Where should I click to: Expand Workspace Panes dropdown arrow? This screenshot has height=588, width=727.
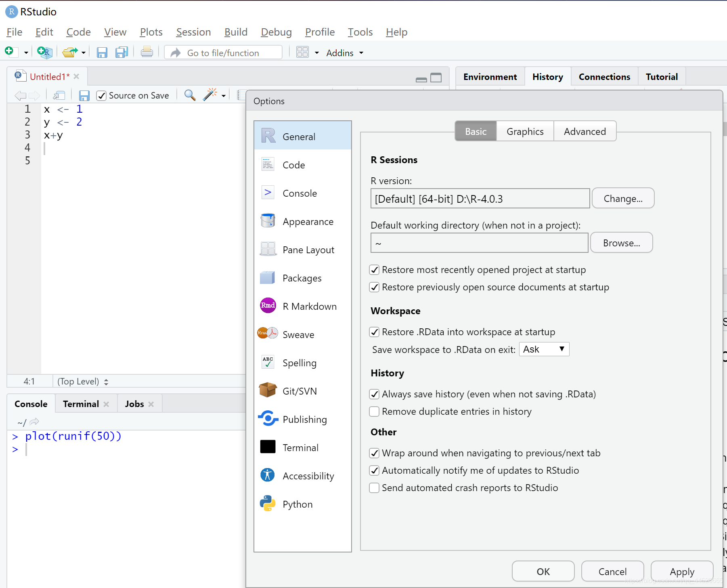click(x=317, y=53)
